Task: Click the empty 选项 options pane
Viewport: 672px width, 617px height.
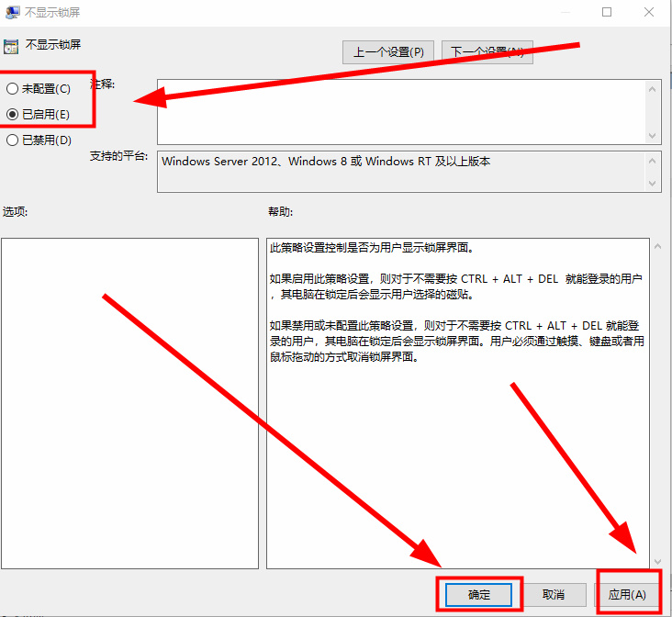Action: (129, 404)
